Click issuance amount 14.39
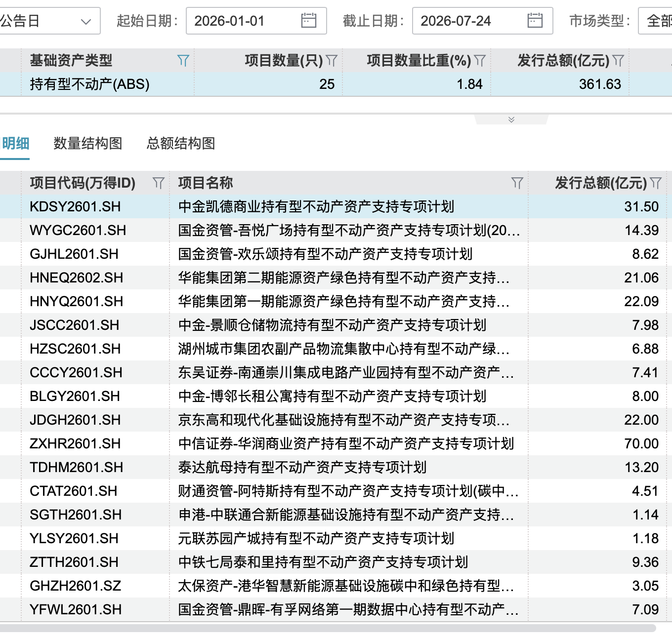Screen dimensions: 672x638 click(641, 231)
